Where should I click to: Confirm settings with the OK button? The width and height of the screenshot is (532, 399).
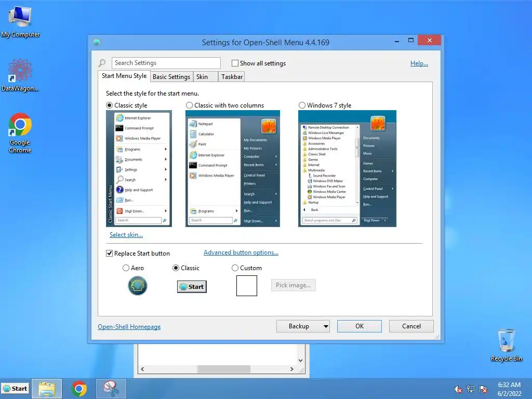360,326
